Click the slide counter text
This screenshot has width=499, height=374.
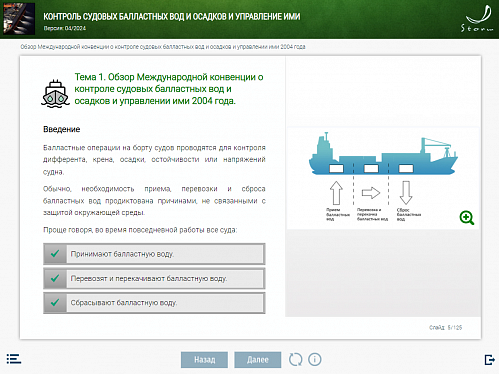(x=445, y=328)
